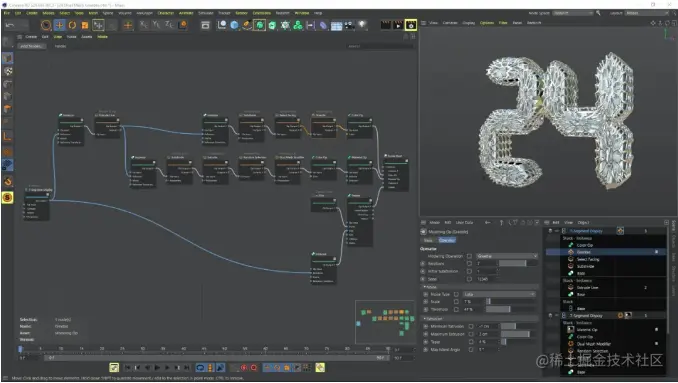Click the node editor Handles button
The height and width of the screenshot is (383, 678).
[61, 46]
